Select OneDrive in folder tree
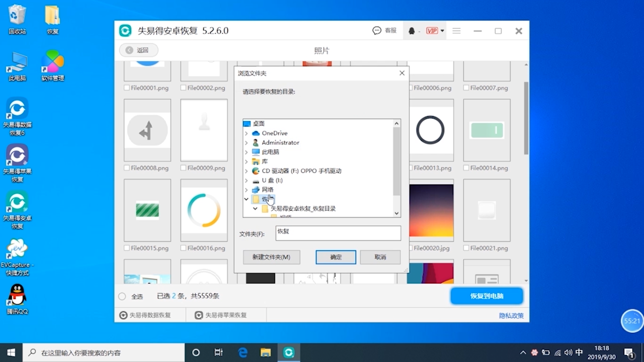Viewport: 644px width, 362px height. click(274, 133)
